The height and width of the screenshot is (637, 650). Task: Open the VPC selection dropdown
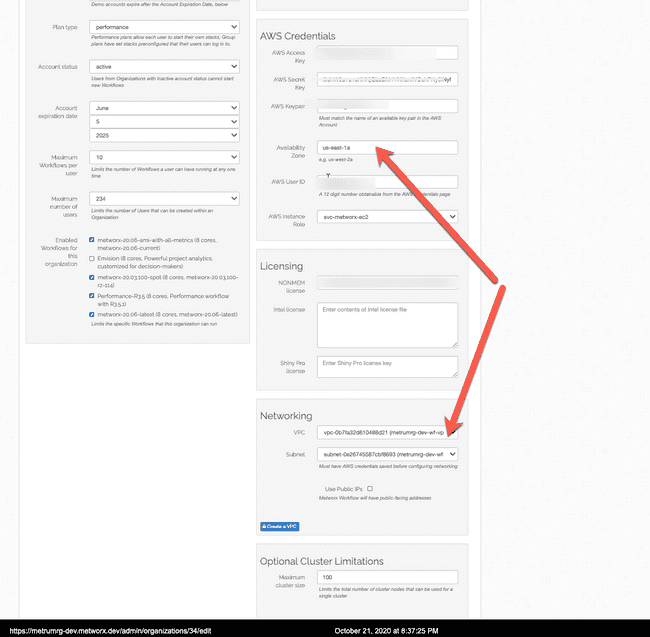(x=387, y=432)
